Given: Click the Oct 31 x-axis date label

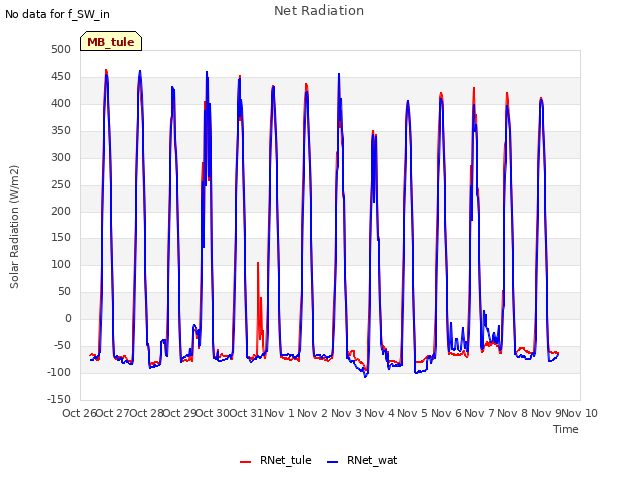Looking at the screenshot, I should 246,413.
